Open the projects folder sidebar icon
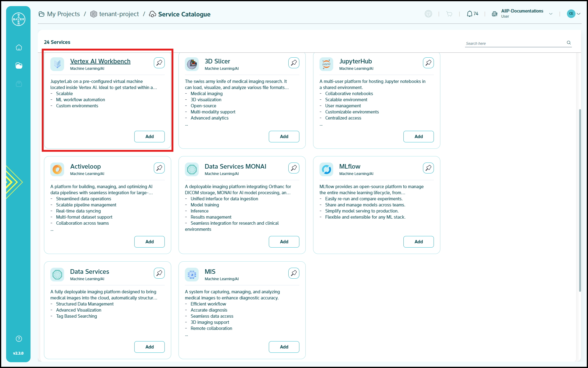Viewport: 588px width, 368px height. coord(19,66)
